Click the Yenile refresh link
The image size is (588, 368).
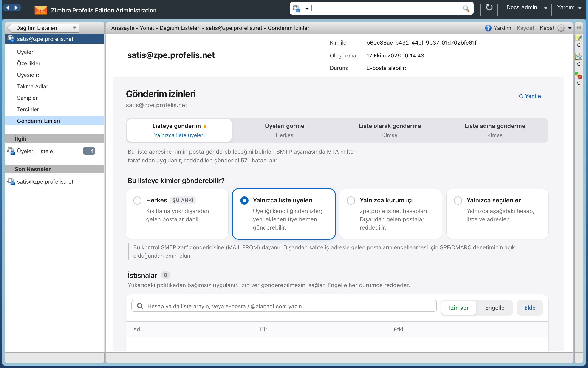(530, 96)
